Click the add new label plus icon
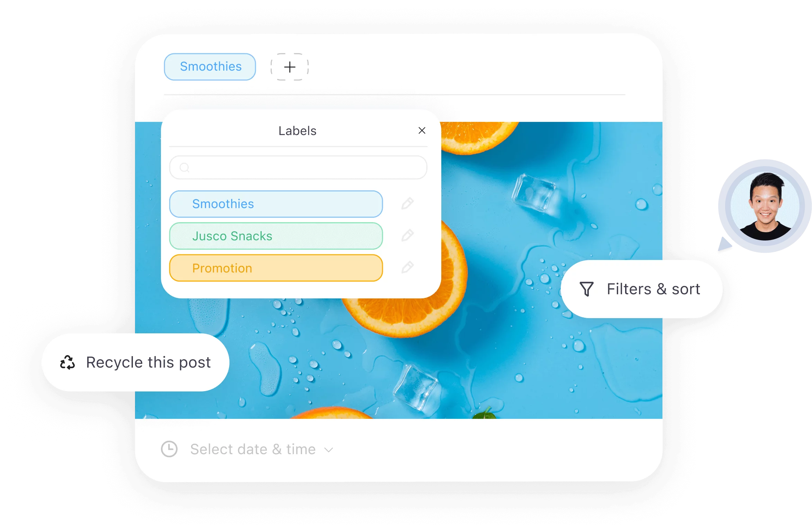This screenshot has height=532, width=812. click(290, 66)
